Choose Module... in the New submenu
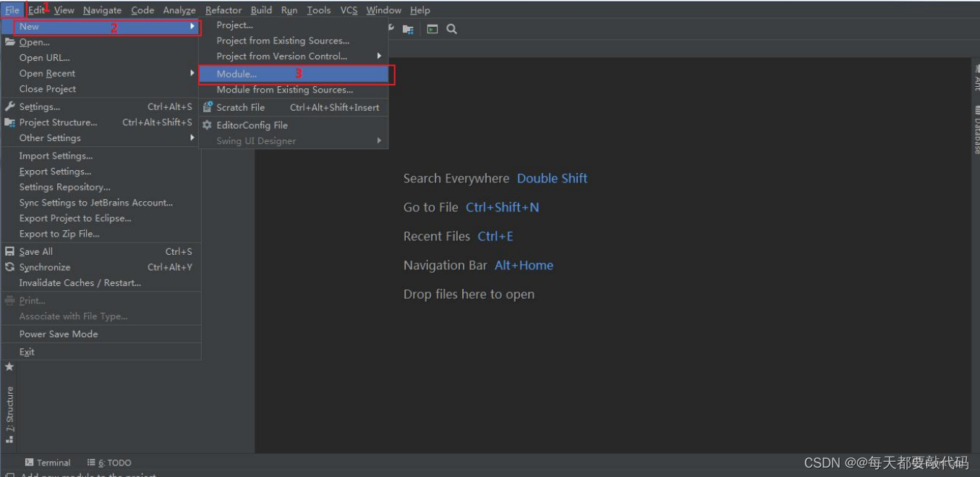The height and width of the screenshot is (477, 980). 294,74
